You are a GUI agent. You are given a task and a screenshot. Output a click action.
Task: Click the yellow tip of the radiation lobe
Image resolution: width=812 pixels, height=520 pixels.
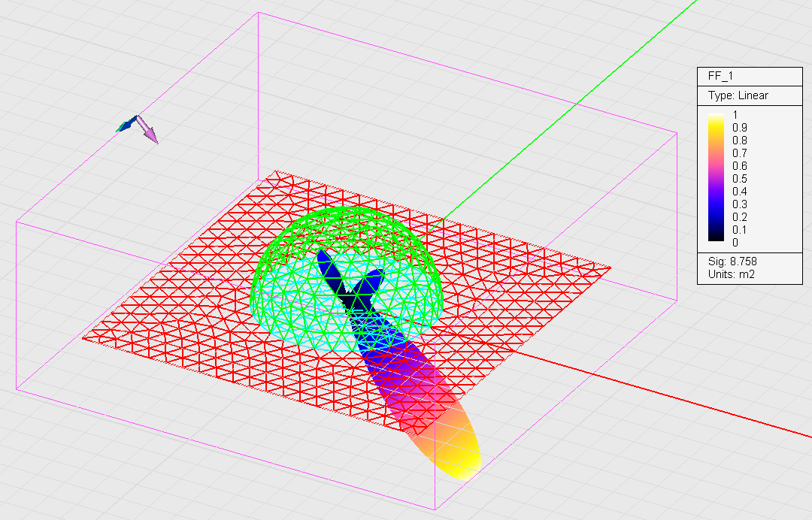coord(457,457)
